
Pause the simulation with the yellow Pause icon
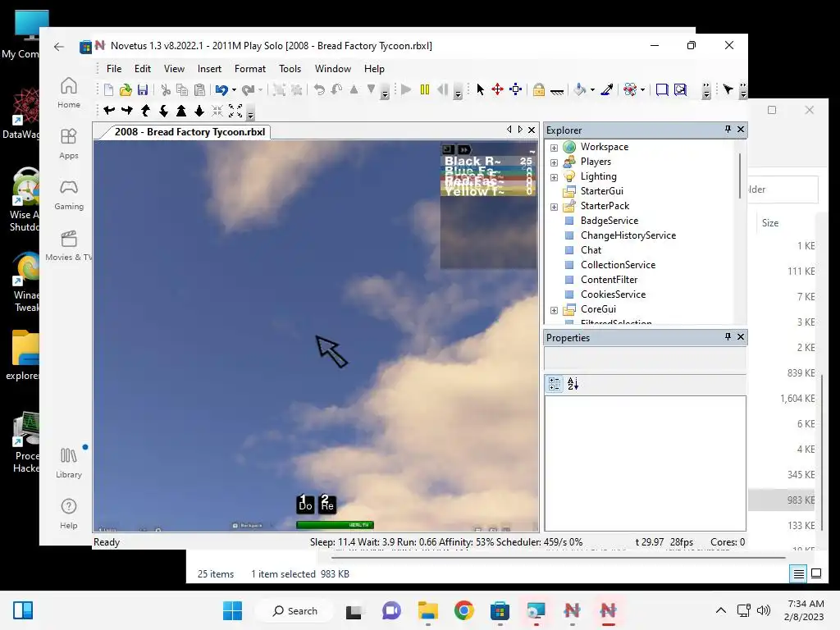(x=425, y=89)
